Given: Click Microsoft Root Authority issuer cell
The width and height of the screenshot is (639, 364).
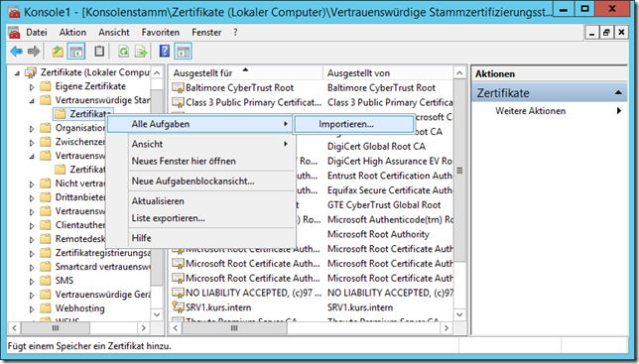Looking at the screenshot, I should point(378,234).
